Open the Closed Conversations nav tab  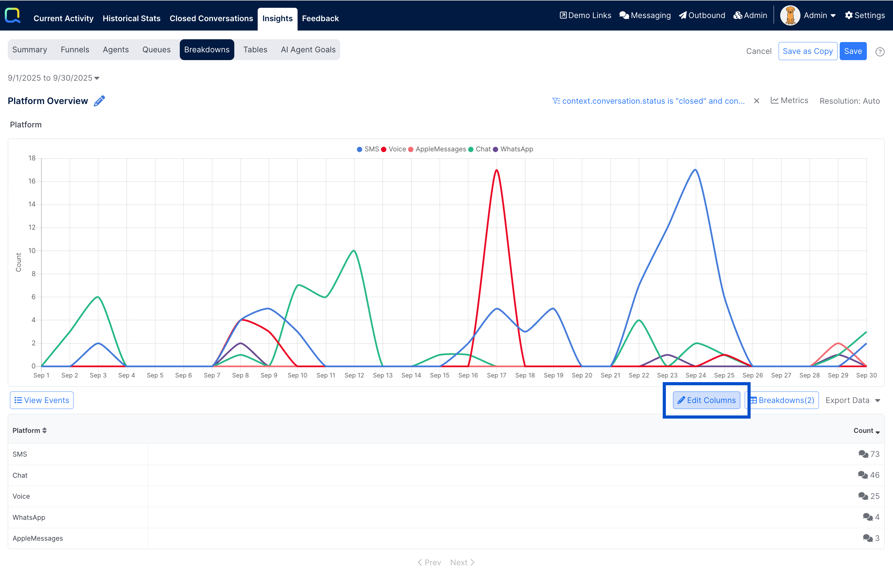pos(211,18)
